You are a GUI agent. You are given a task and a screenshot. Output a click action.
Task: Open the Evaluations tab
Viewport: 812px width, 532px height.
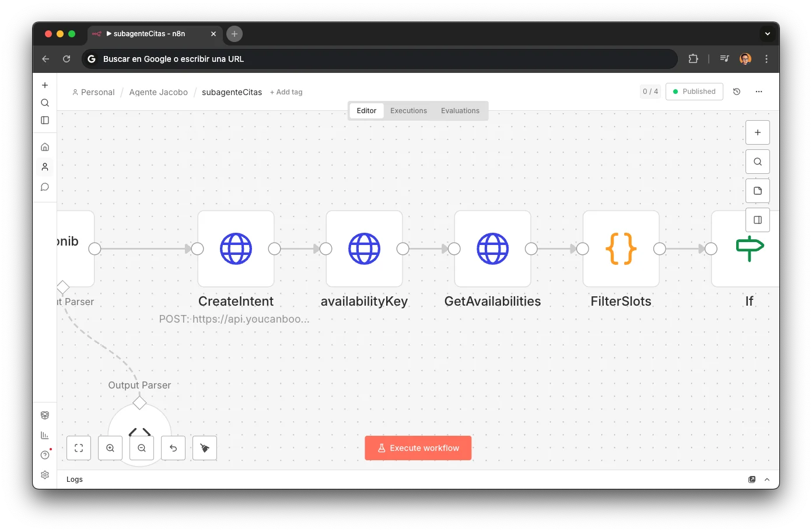[x=460, y=110]
